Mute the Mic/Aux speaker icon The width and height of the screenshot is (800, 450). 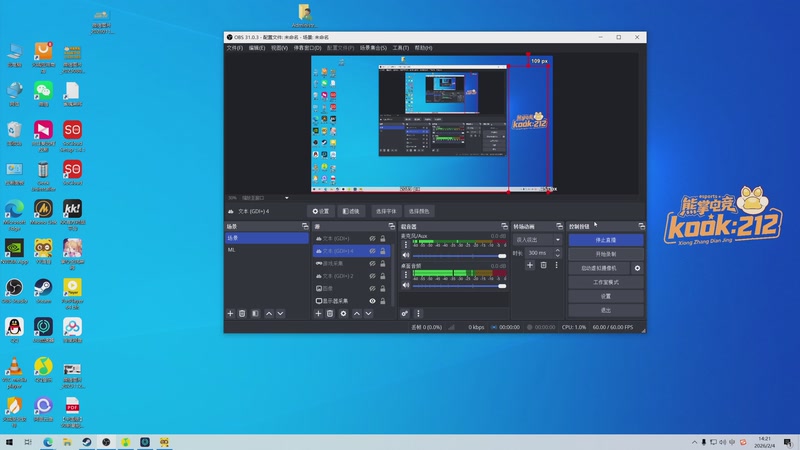point(406,255)
